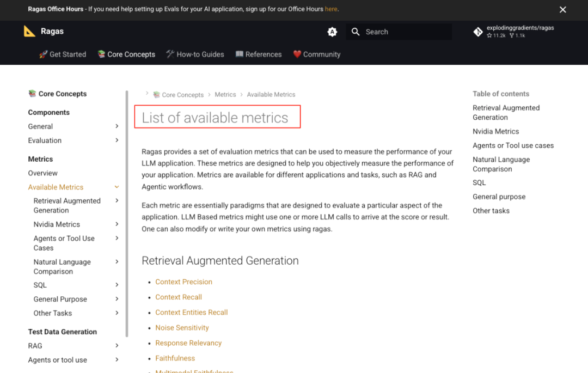Click the sidebar Core Concepts heading
This screenshot has width=588, height=373.
click(x=57, y=94)
